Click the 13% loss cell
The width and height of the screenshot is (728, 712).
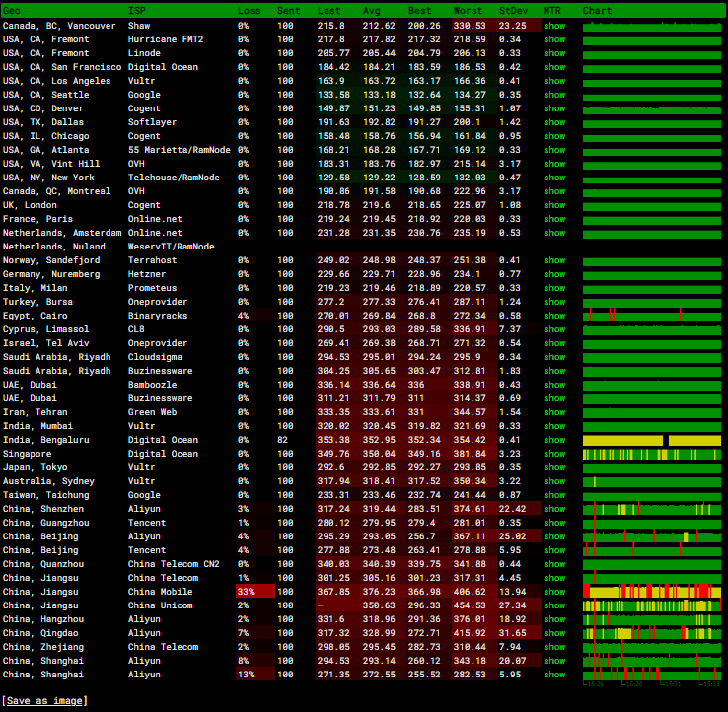point(255,675)
